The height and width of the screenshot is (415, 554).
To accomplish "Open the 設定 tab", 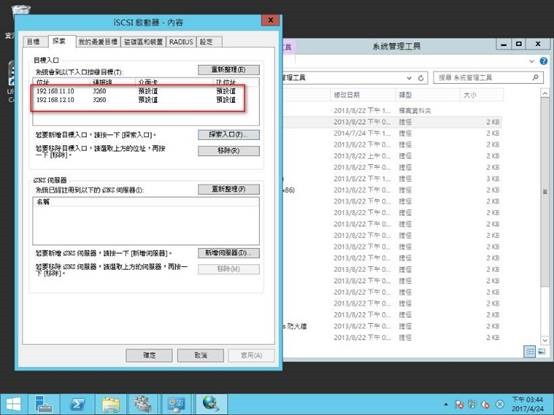I will coord(208,42).
